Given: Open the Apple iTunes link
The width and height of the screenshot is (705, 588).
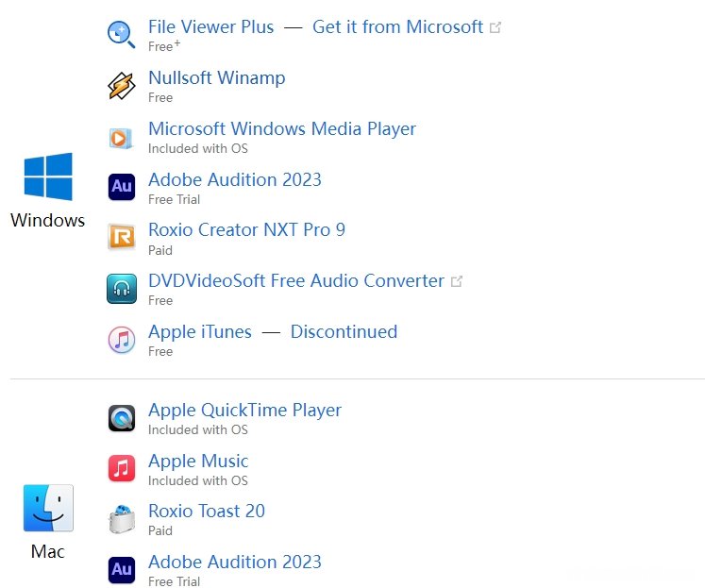Looking at the screenshot, I should tap(200, 332).
